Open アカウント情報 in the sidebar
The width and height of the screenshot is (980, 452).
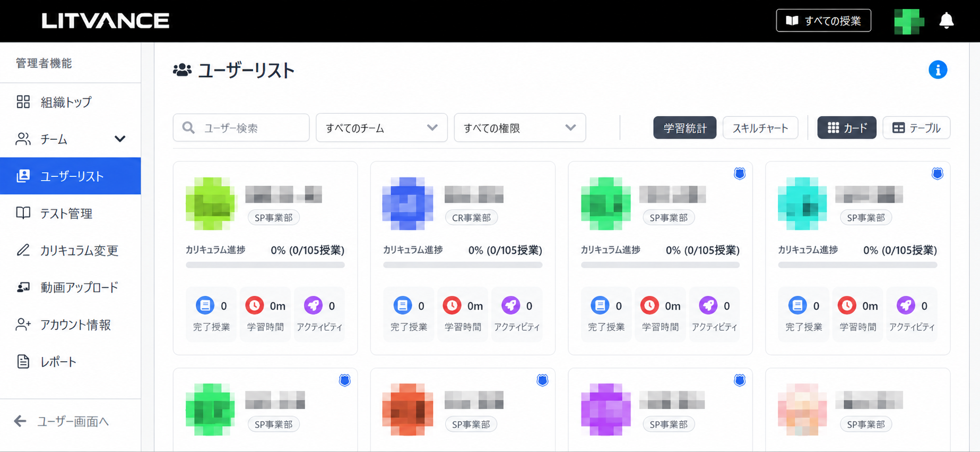coord(70,325)
